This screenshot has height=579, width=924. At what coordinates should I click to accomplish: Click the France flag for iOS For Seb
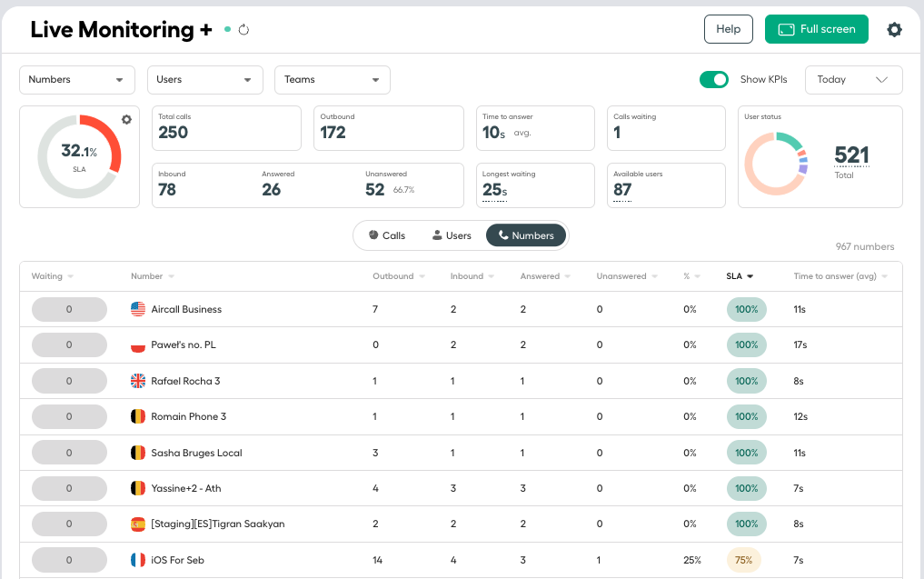[x=138, y=560]
